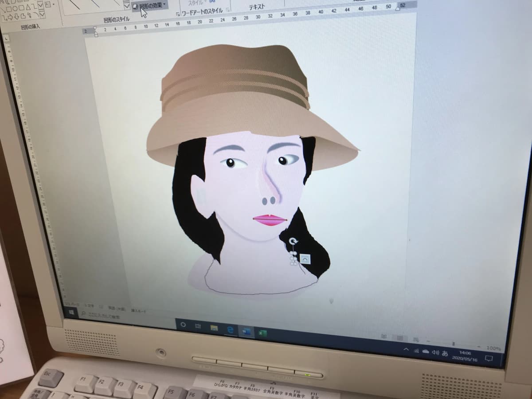Expand the shapes gallery with its More arrow
Viewport: 532px width, 399px height.
pyautogui.click(x=42, y=14)
